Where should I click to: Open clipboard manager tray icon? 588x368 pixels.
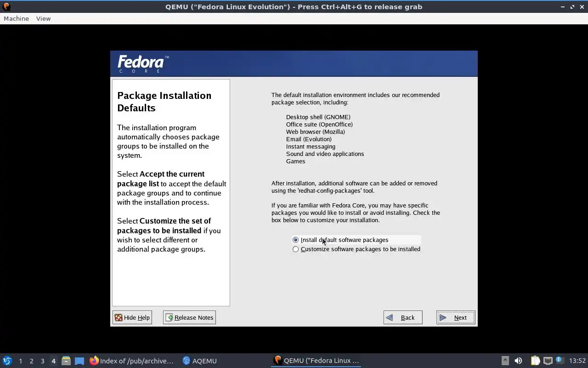click(535, 361)
